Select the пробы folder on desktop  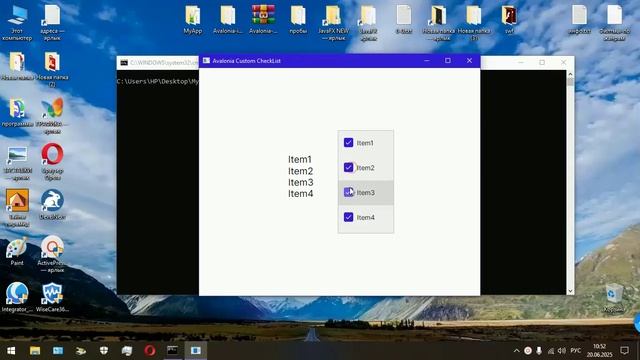pyautogui.click(x=298, y=20)
